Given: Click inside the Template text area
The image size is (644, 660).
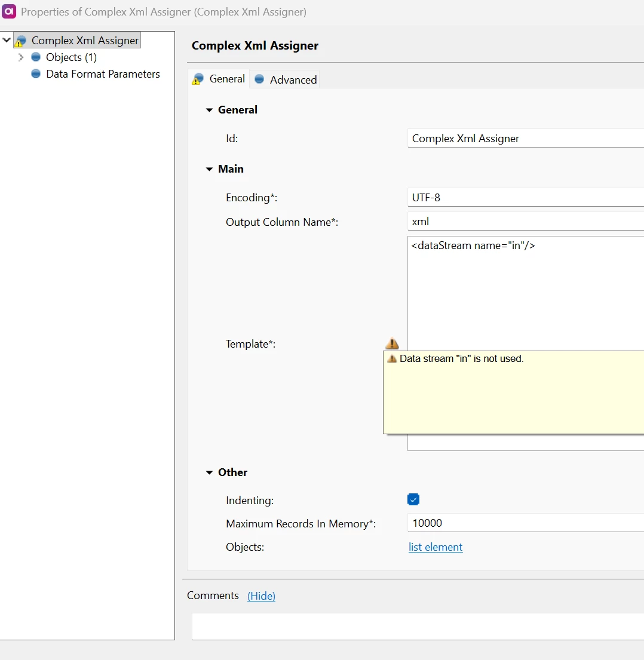Looking at the screenshot, I should pos(526,293).
